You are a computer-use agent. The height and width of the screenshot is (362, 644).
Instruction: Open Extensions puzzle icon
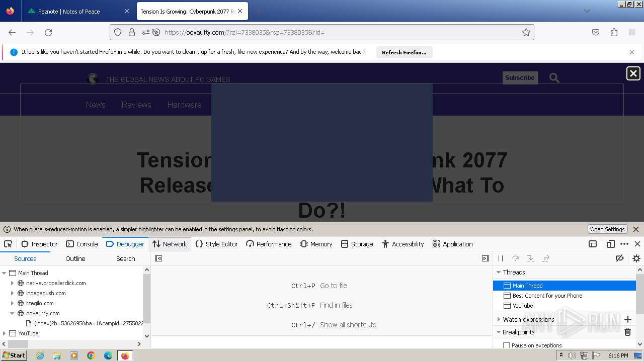click(614, 32)
